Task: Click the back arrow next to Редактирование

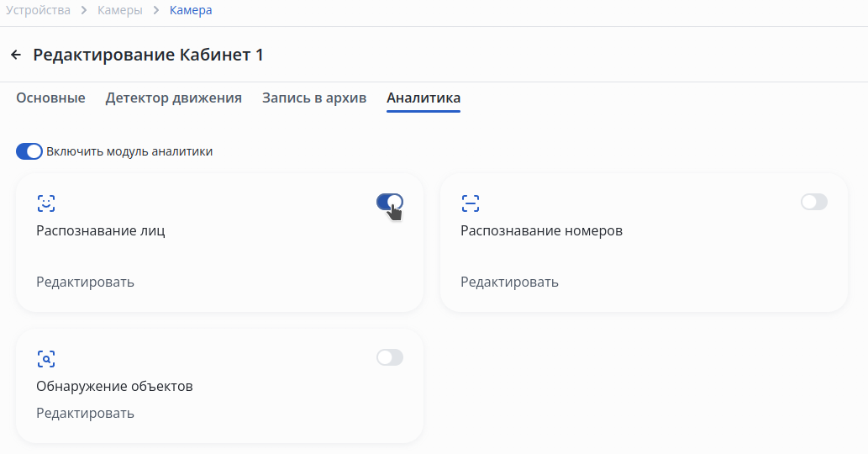Action: click(16, 55)
